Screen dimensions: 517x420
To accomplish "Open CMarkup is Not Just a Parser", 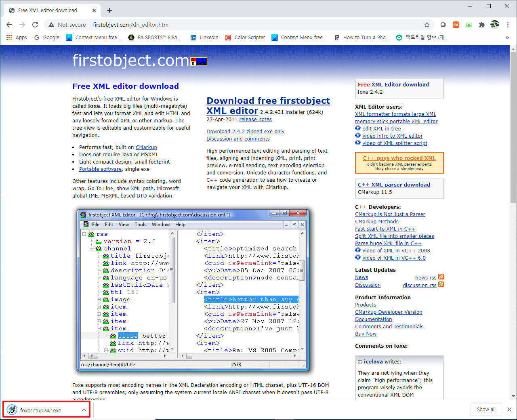I will point(390,214).
